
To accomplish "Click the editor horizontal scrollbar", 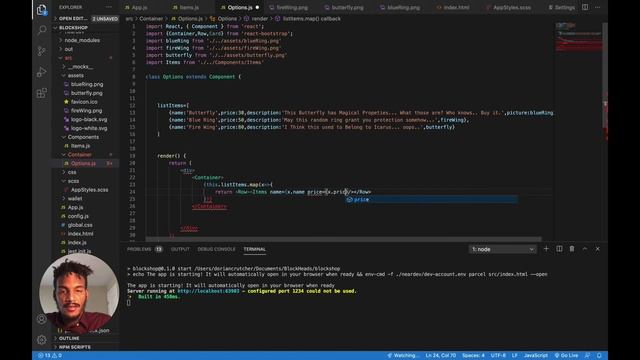I will coord(343,239).
